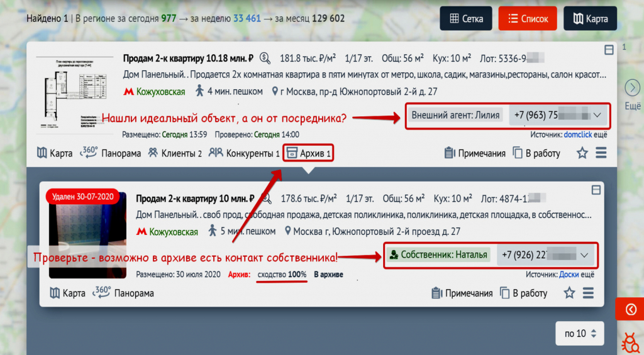
Task: Click В работу on first listing
Action: (536, 153)
